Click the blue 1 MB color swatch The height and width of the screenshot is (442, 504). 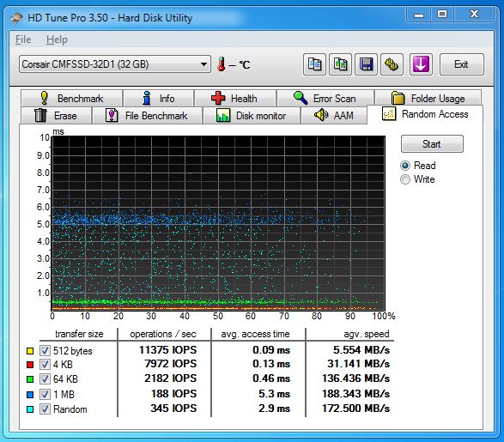[x=30, y=394]
